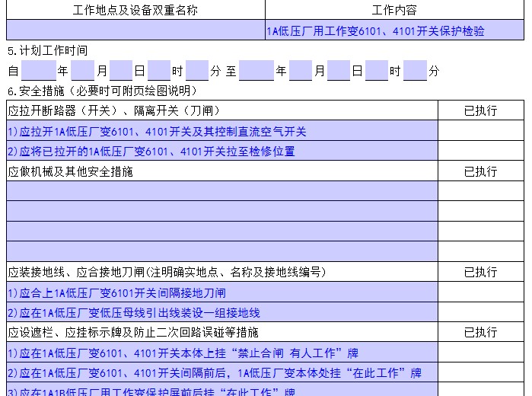Select row 应拉开1A低压厂变6101、4101开关及其控制直流空气开关
Screen dimensions: 532x396
pyautogui.click(x=221, y=131)
